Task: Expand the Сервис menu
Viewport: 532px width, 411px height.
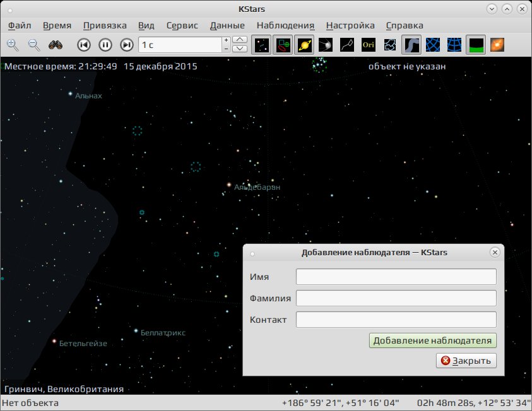Action: pos(182,25)
